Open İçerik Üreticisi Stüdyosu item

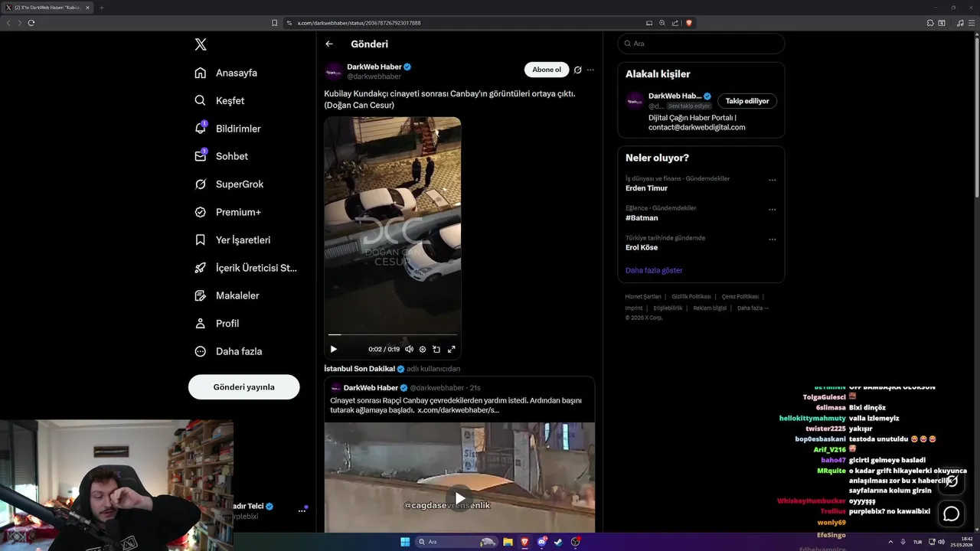(x=246, y=268)
